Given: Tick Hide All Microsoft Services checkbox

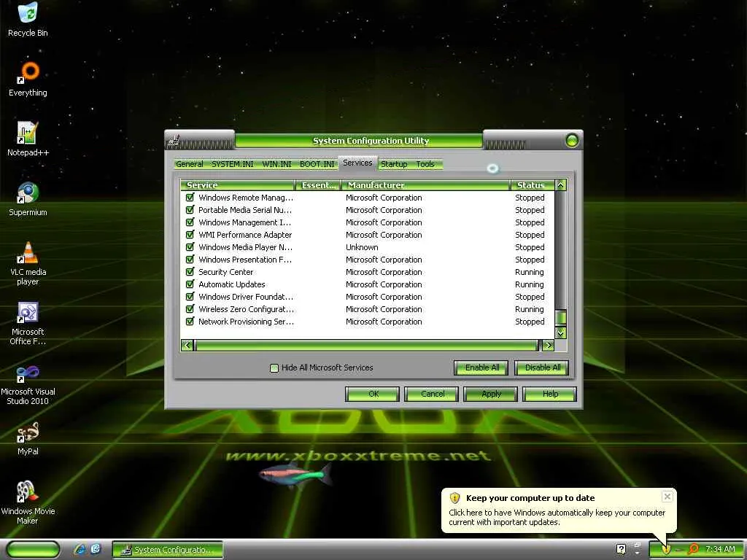Looking at the screenshot, I should tap(274, 368).
